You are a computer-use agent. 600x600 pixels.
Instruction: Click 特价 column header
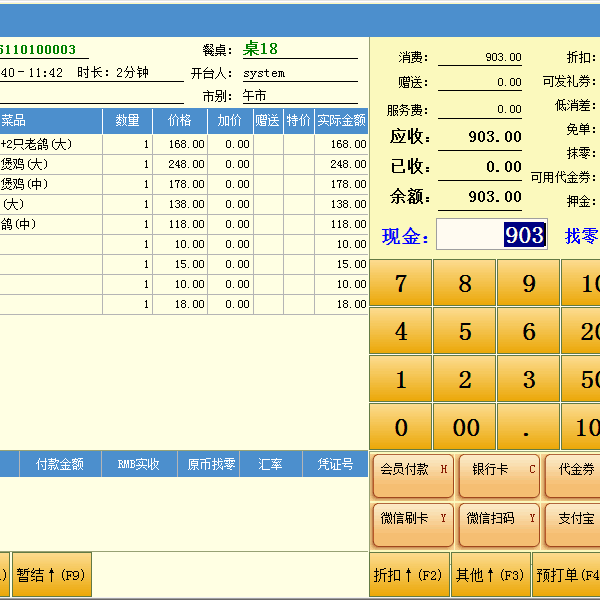pyautogui.click(x=299, y=121)
